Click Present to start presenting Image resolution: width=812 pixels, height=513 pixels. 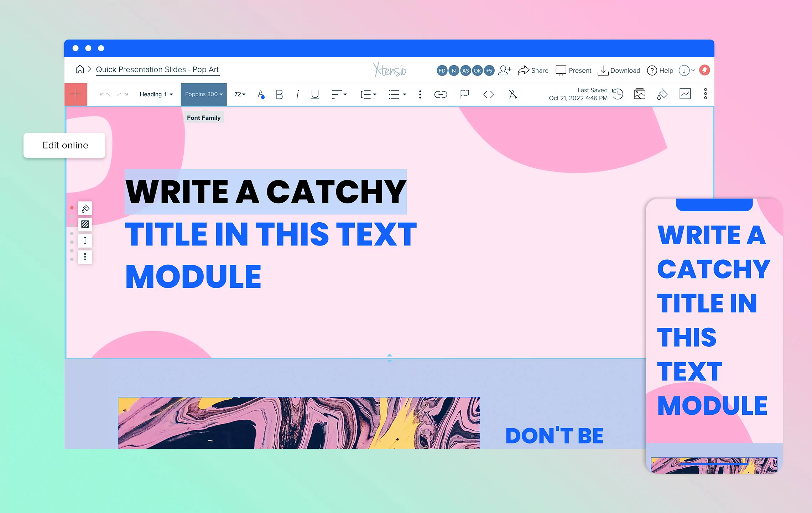573,70
